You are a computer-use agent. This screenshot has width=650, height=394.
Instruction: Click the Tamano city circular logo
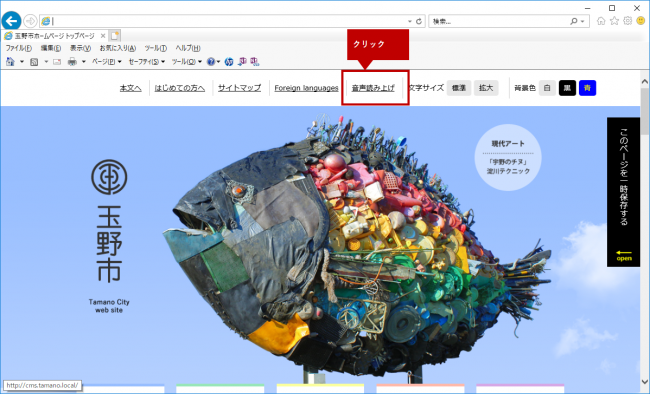click(109, 177)
